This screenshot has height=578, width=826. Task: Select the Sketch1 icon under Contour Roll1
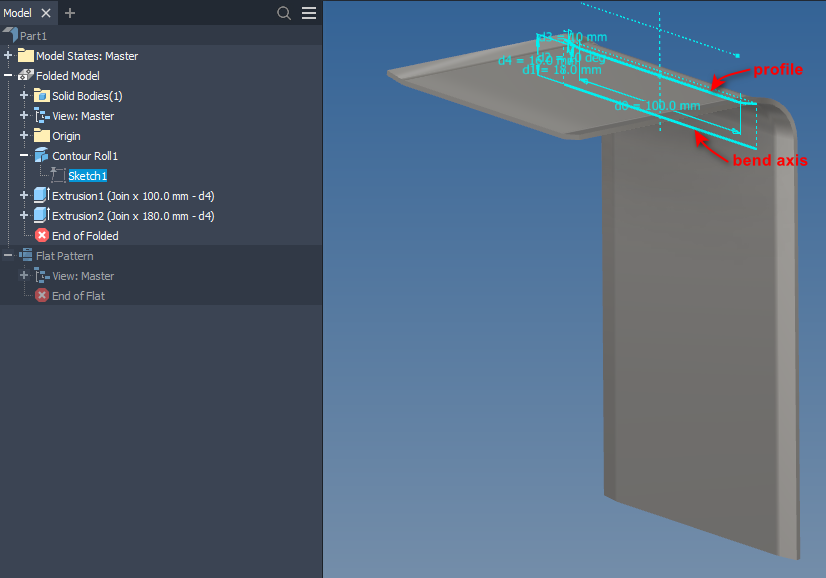tap(60, 175)
